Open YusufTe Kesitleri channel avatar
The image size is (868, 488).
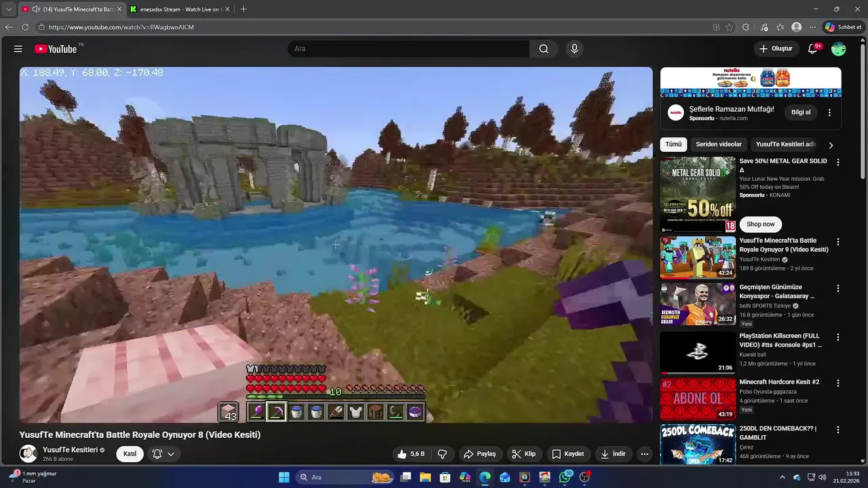click(x=28, y=453)
